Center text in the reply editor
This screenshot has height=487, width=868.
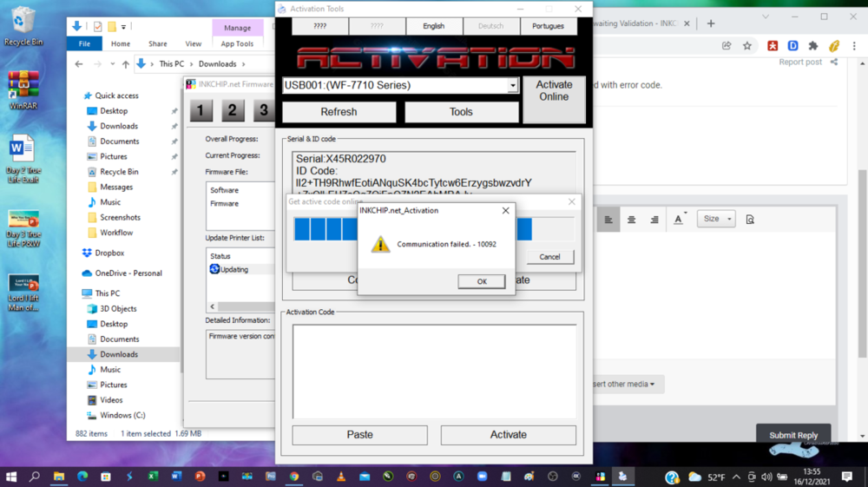631,220
